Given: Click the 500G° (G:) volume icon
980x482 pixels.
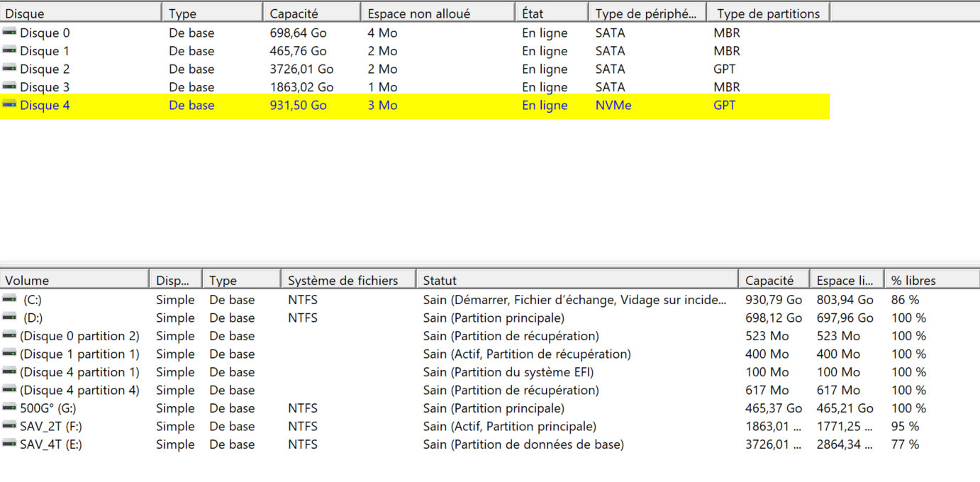Looking at the screenshot, I should coord(9,408).
